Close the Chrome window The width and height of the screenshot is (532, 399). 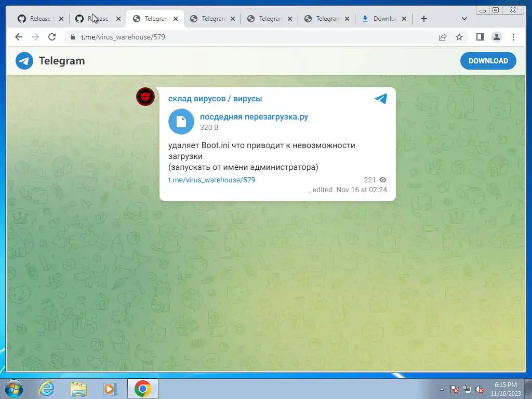513,10
